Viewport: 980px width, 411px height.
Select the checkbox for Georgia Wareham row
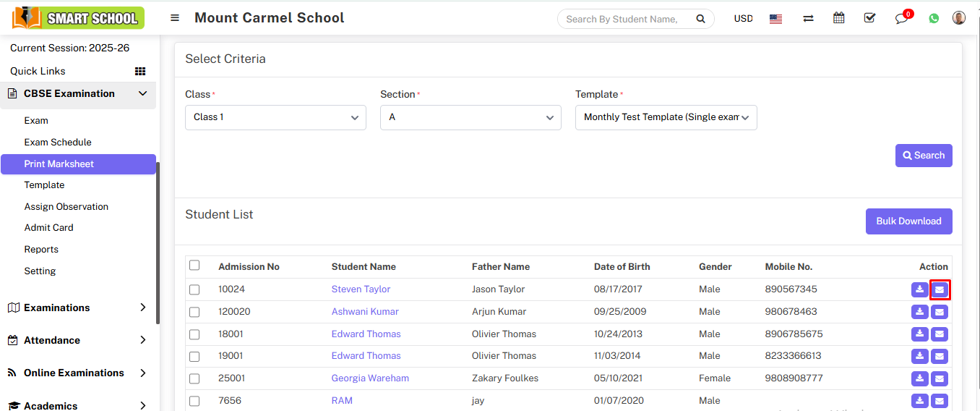point(194,378)
